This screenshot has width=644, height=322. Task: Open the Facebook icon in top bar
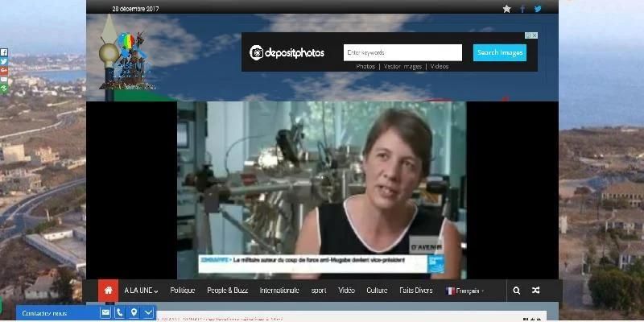522,9
